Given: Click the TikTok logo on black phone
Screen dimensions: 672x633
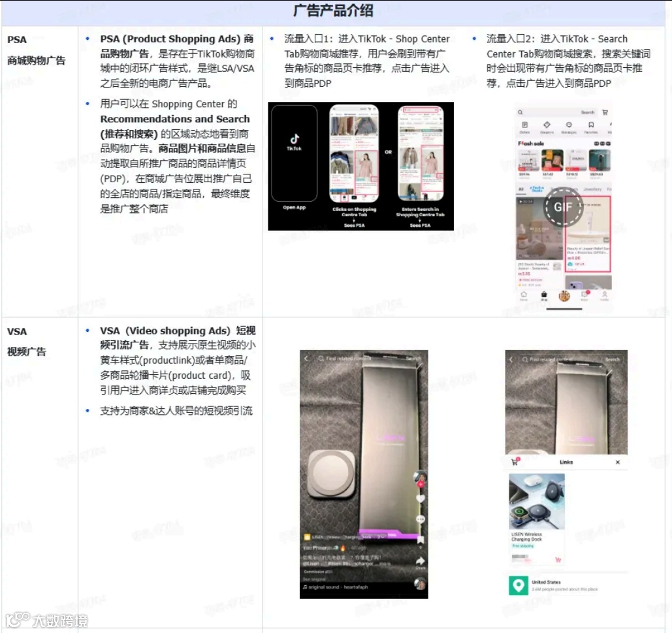Looking at the screenshot, I should pyautogui.click(x=295, y=139).
